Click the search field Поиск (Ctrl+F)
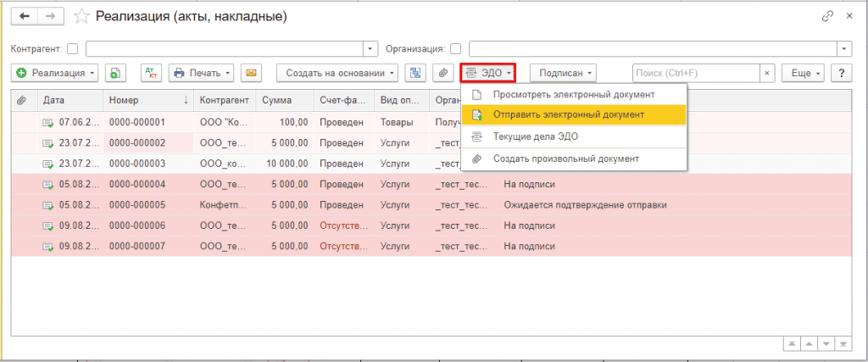868x362 pixels. point(695,73)
